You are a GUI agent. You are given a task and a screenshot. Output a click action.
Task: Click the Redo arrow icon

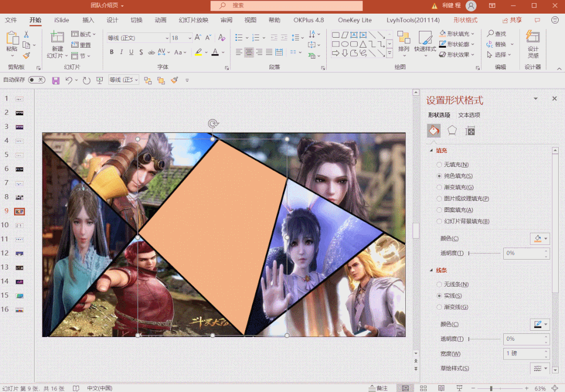86,81
